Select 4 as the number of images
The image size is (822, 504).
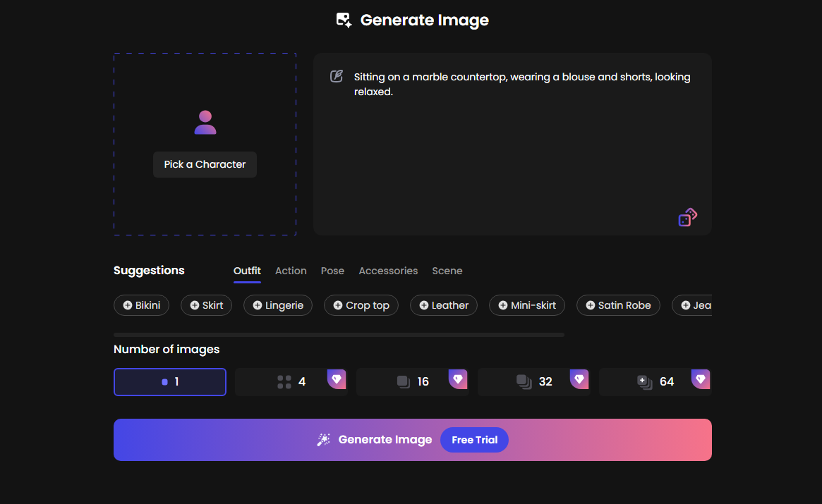[291, 381]
